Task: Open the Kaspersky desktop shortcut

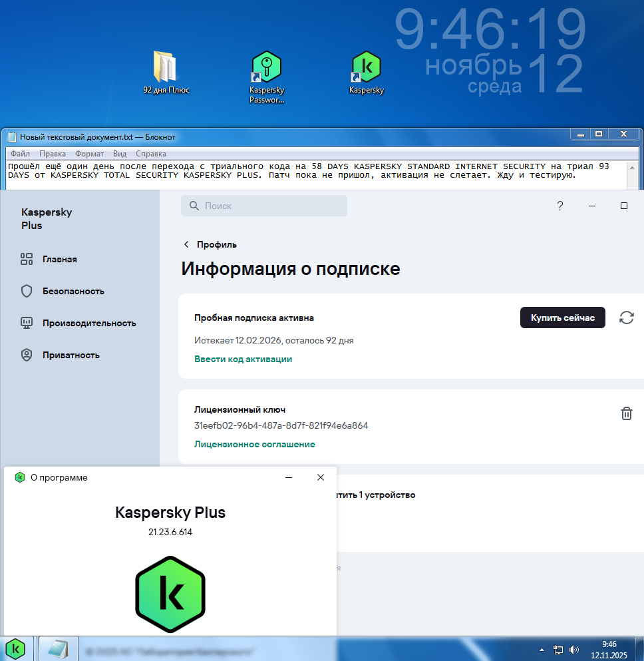Action: click(367, 73)
